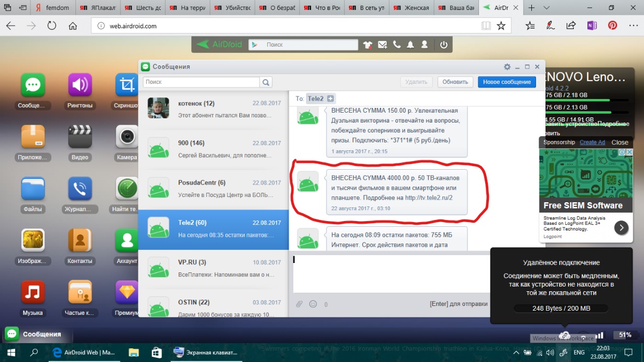Click the disabled Удалить button
The image size is (644, 362).
click(417, 82)
